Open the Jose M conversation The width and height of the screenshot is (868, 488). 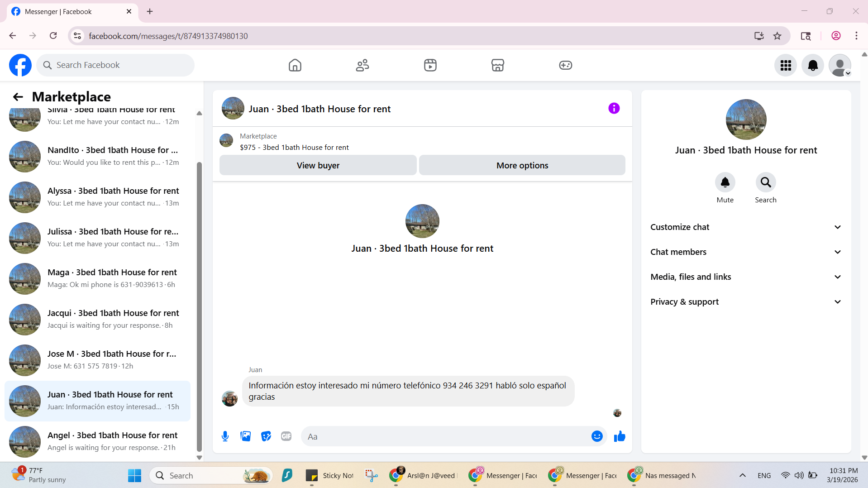pyautogui.click(x=97, y=360)
